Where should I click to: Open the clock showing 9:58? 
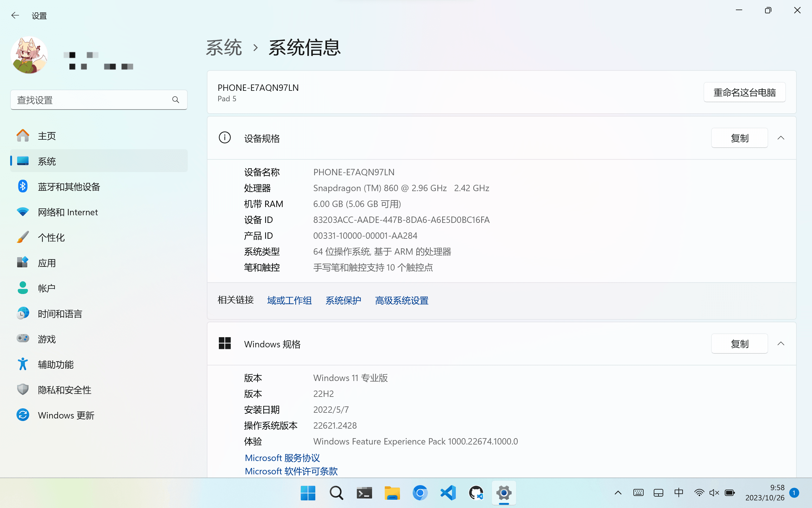[x=765, y=492]
